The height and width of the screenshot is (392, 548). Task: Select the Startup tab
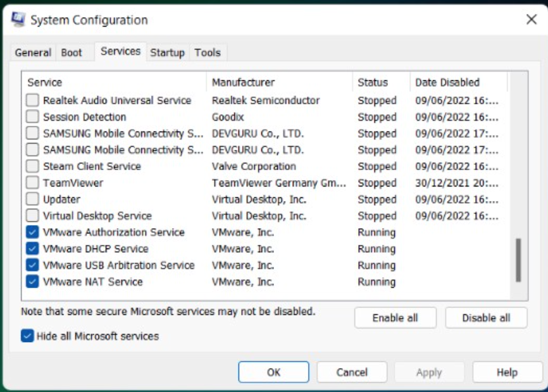pyautogui.click(x=167, y=52)
